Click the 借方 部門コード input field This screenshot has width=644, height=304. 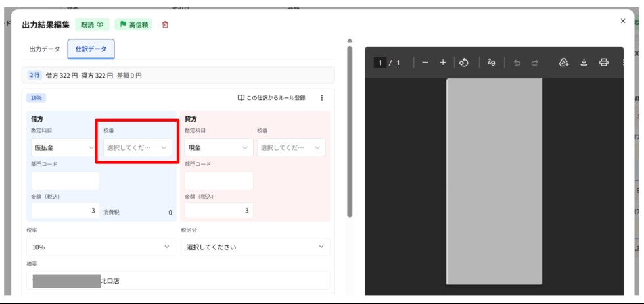(x=65, y=180)
